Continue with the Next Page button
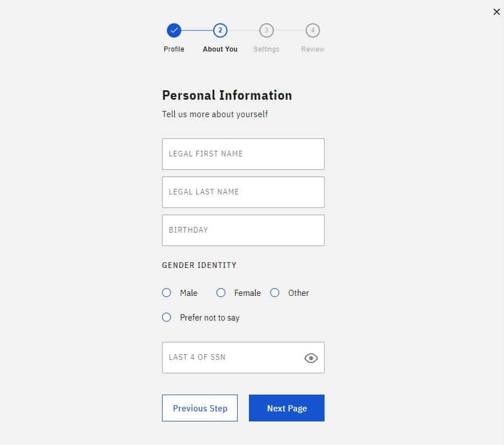Image resolution: width=504 pixels, height=445 pixels. (286, 408)
